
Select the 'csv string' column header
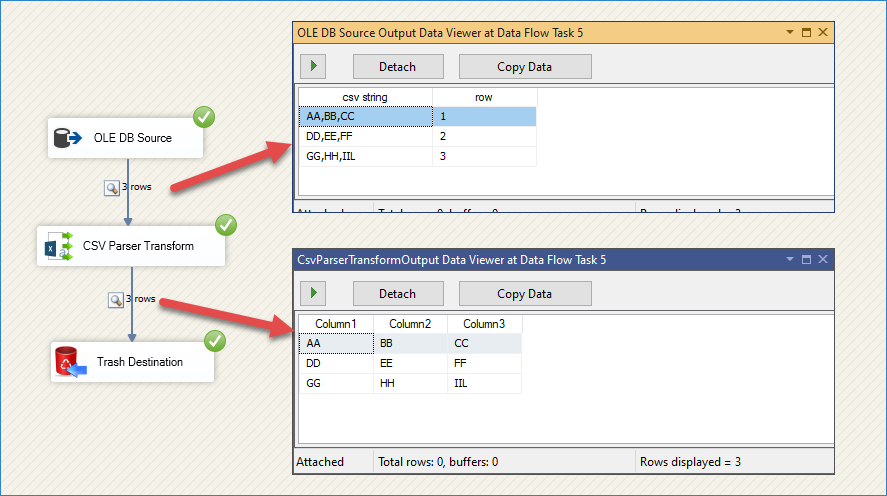pyautogui.click(x=365, y=97)
